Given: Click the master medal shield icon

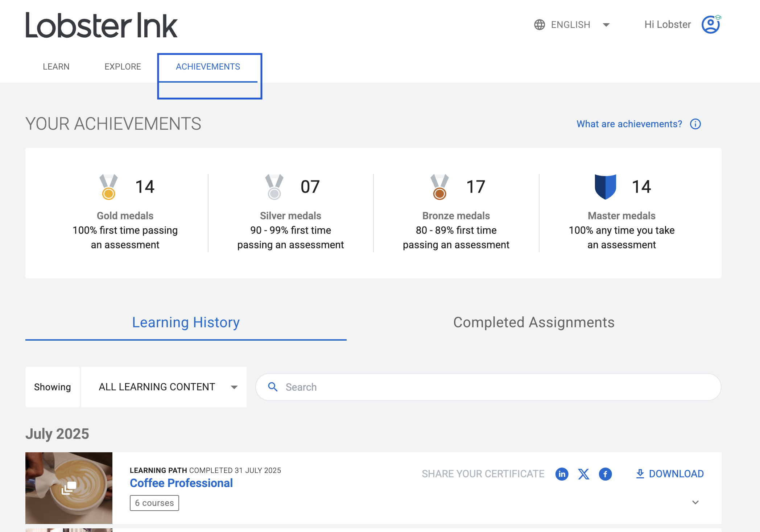Looking at the screenshot, I should (606, 187).
